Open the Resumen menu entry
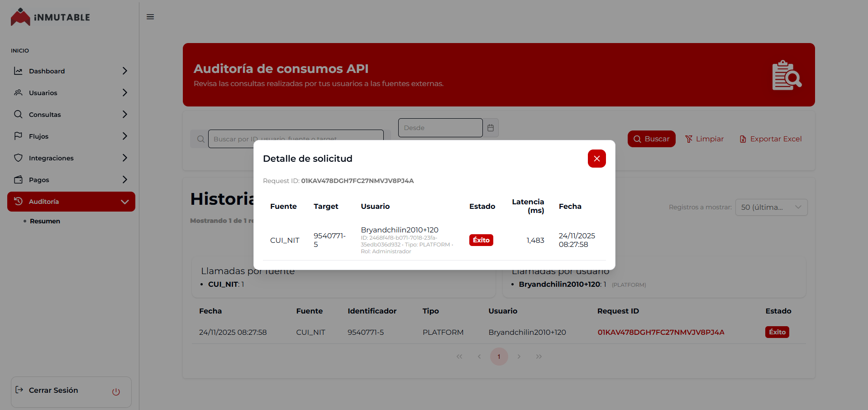868x410 pixels. [x=45, y=221]
